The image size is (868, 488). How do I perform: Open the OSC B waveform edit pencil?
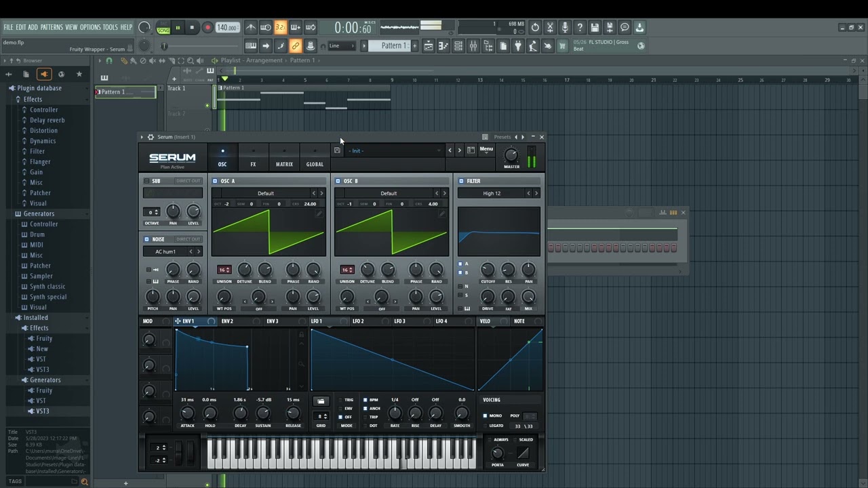442,213
